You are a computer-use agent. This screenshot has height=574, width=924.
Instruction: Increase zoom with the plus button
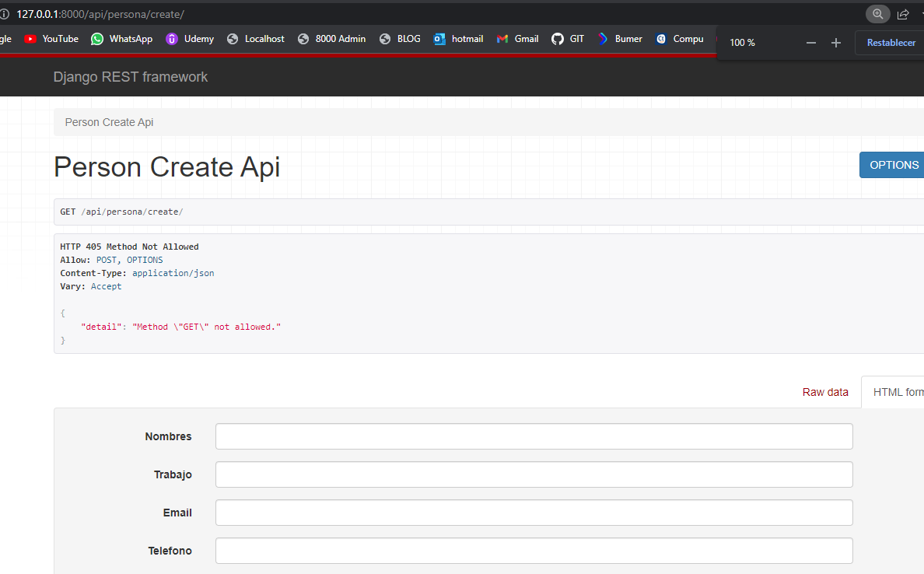point(836,43)
